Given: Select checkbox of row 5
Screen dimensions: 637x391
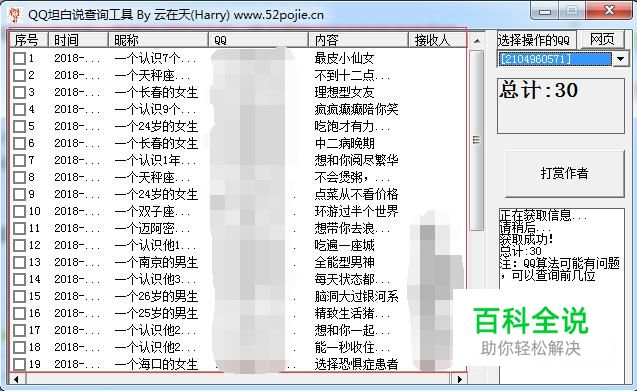Looking at the screenshot, I should [x=19, y=126].
